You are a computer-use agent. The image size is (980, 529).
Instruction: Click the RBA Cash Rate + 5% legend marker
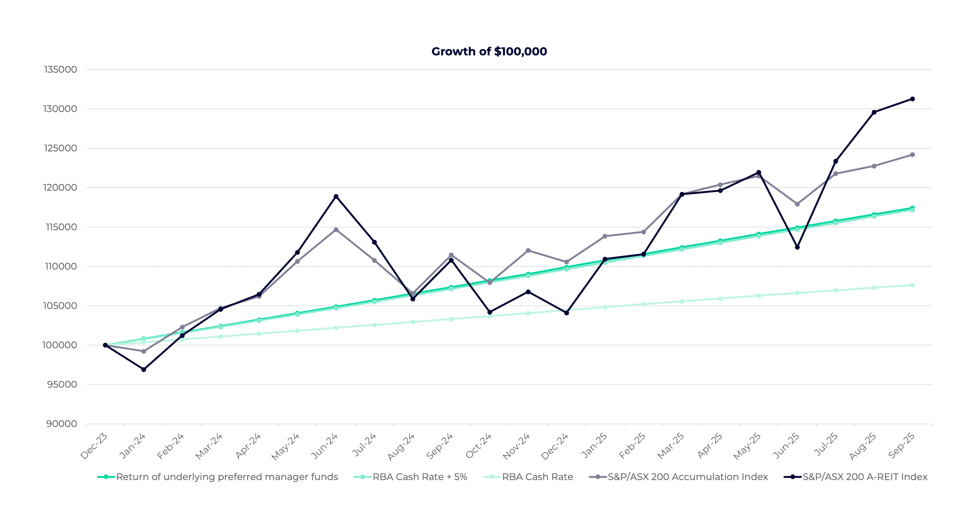[363, 477]
